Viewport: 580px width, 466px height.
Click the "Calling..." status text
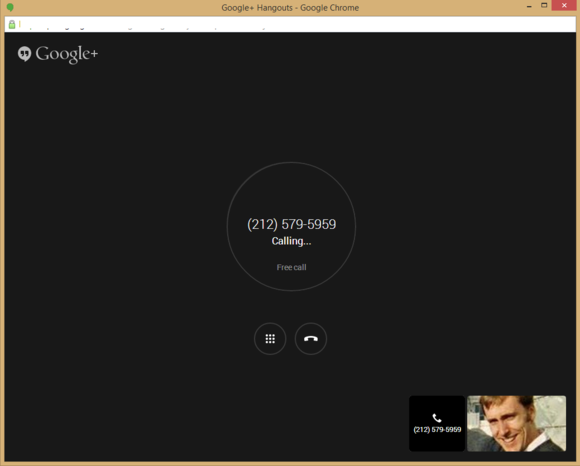pyautogui.click(x=291, y=241)
